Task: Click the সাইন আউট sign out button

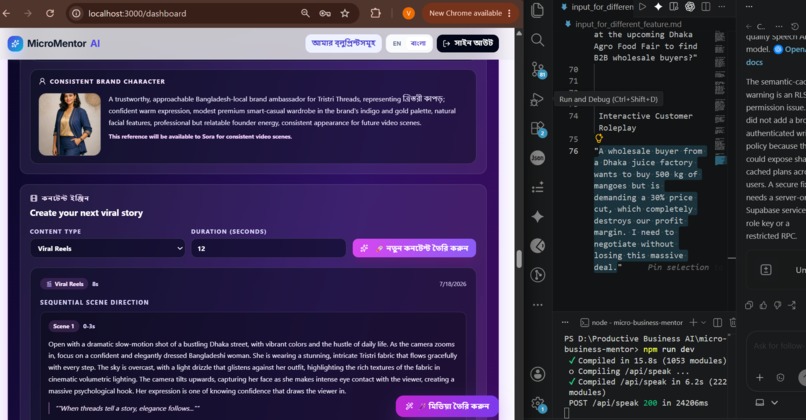Action: tap(468, 44)
